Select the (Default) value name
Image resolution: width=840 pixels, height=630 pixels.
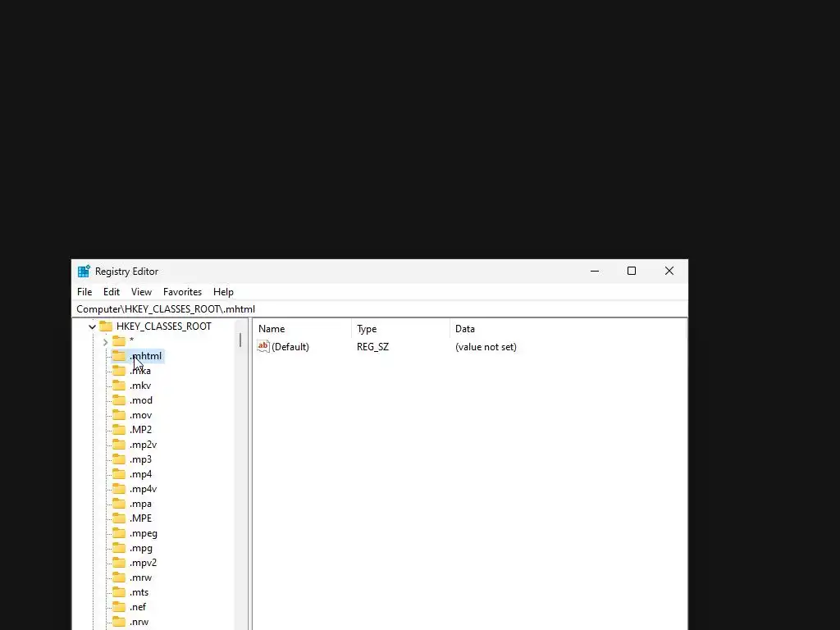coord(290,347)
